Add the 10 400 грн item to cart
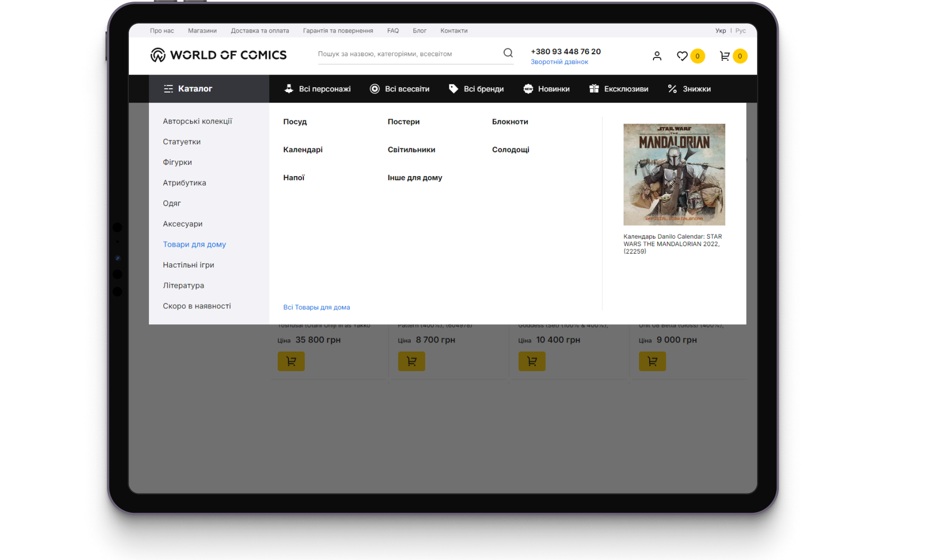 tap(532, 362)
